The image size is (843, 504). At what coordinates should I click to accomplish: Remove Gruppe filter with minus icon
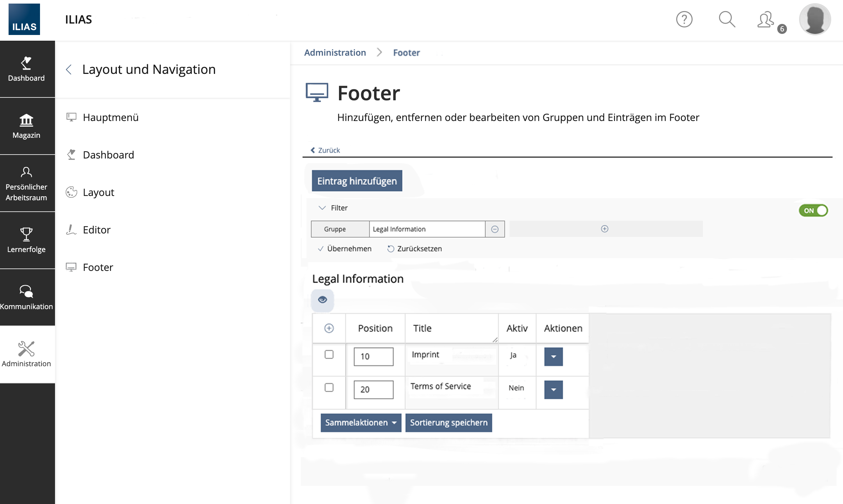coord(495,229)
